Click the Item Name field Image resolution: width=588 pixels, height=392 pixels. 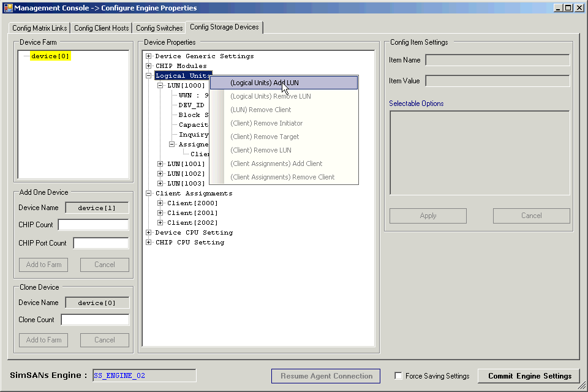coord(497,60)
